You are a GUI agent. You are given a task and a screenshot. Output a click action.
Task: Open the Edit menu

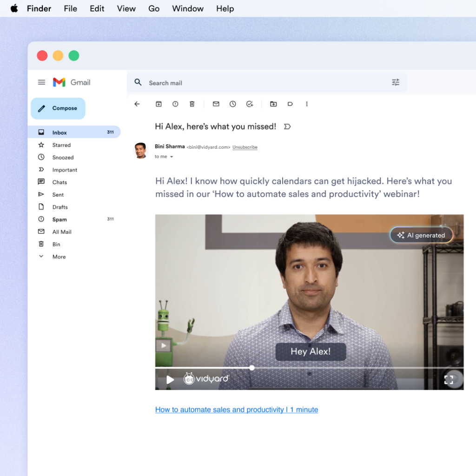[97, 8]
